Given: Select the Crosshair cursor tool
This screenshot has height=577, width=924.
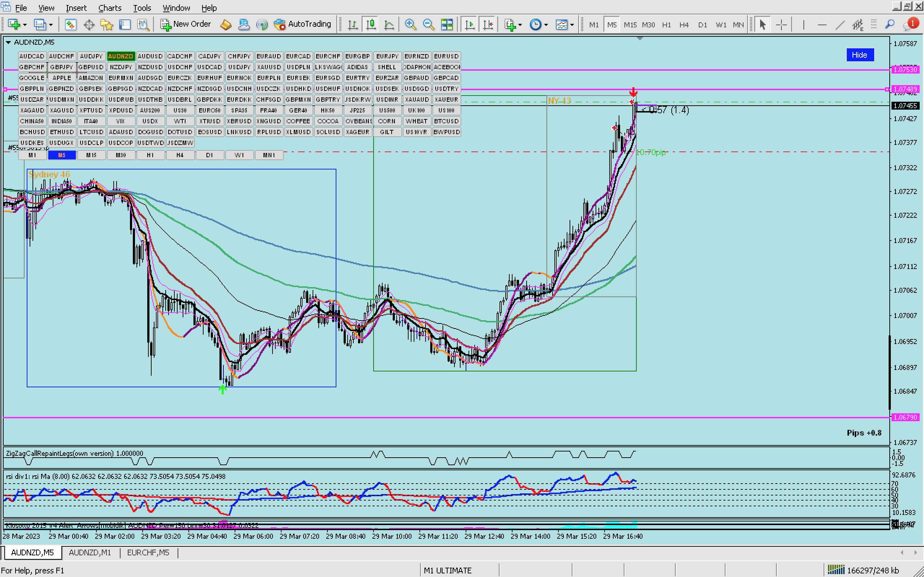Looking at the screenshot, I should [x=781, y=25].
